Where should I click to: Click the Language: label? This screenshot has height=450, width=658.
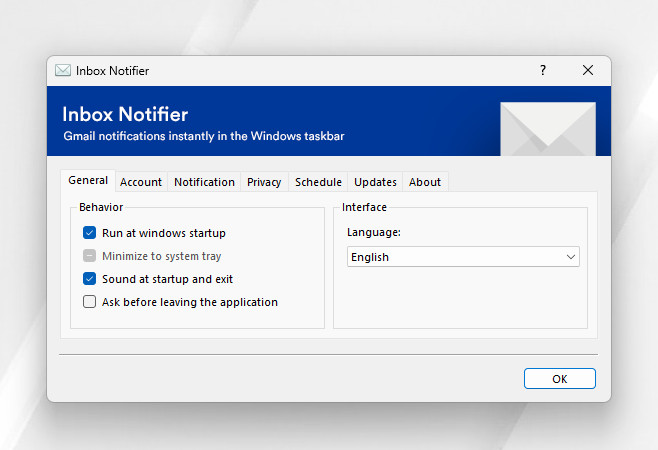click(x=374, y=232)
